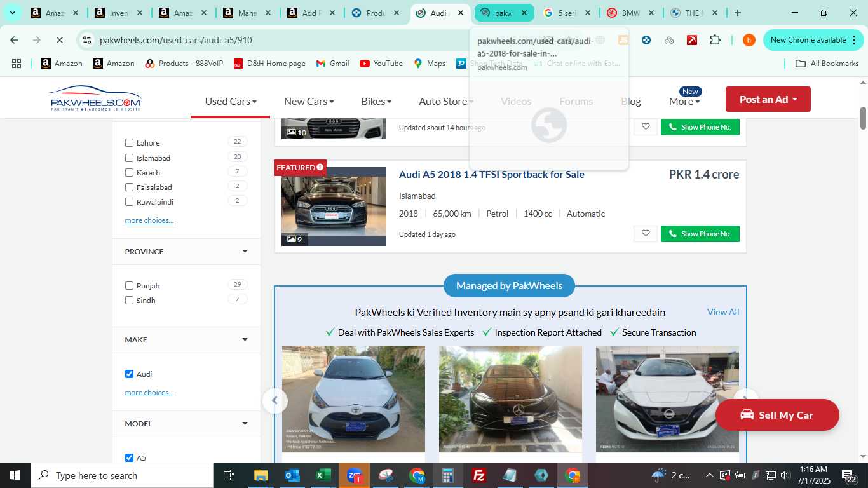Viewport: 868px width, 488px height.
Task: Uncheck the Audi make filter
Action: click(x=130, y=374)
